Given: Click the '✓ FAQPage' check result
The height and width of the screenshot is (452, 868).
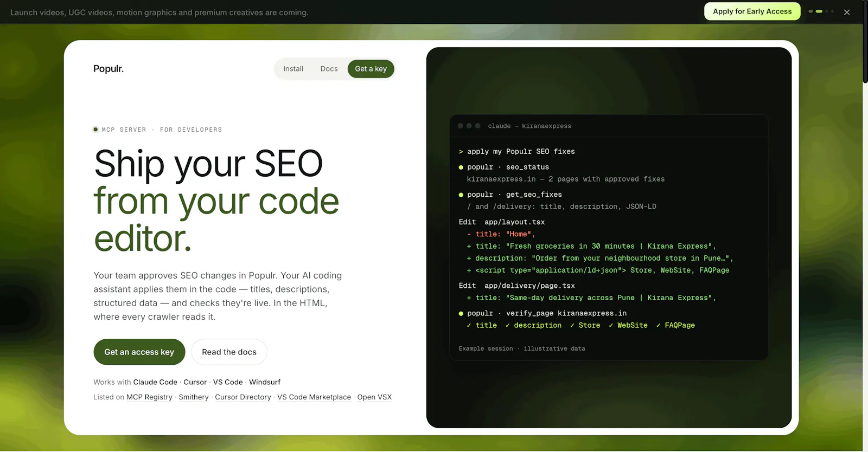Looking at the screenshot, I should click(675, 325).
